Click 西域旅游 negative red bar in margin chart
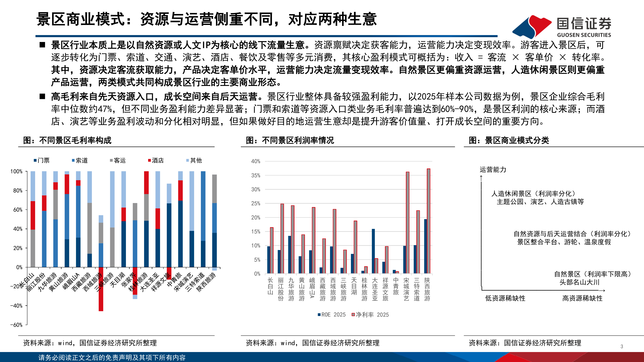This screenshot has width=644, height=362. click(101, 289)
